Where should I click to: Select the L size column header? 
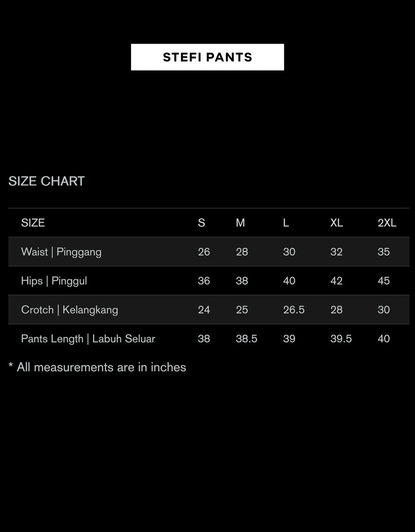click(286, 223)
